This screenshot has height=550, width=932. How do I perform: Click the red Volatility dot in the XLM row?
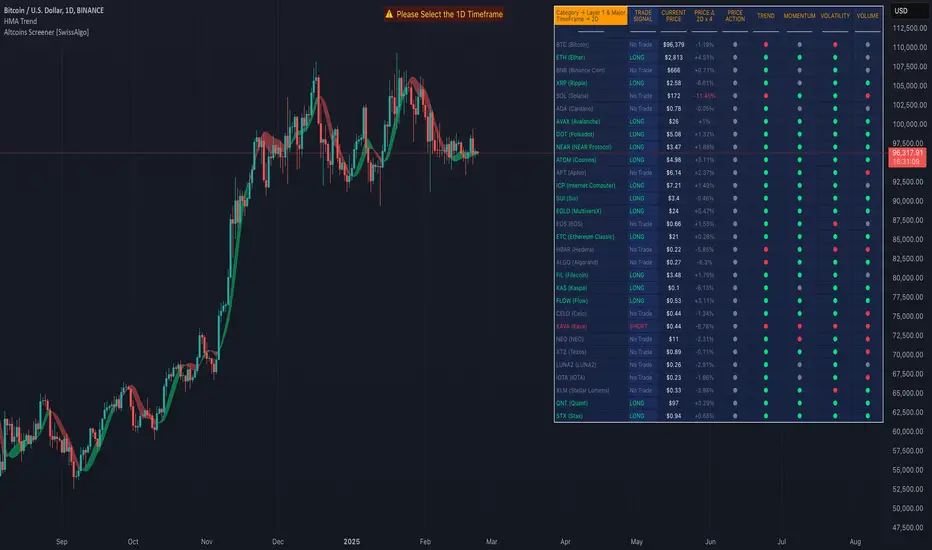(x=835, y=391)
